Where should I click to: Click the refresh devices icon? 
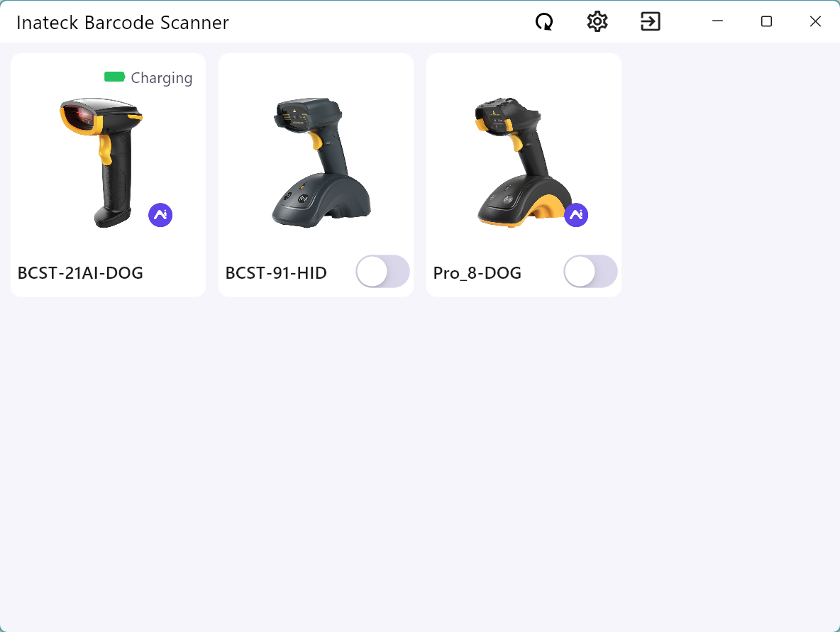(544, 22)
